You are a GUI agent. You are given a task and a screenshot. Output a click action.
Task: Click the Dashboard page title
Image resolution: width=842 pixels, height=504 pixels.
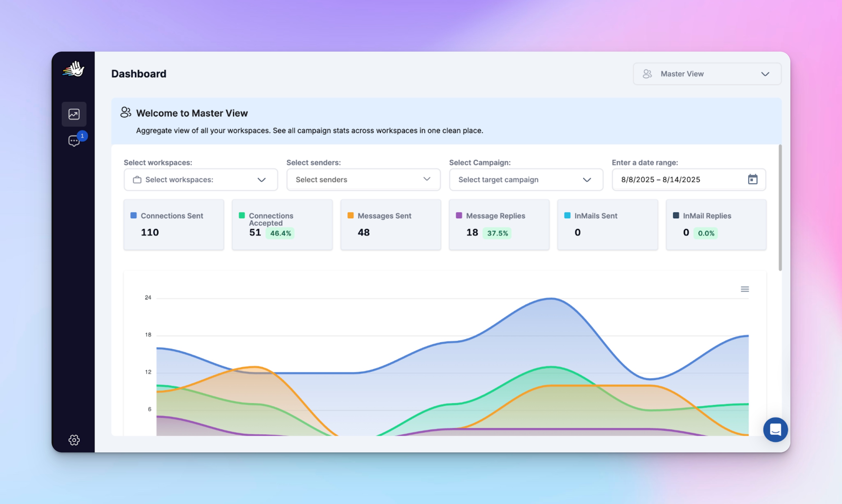139,74
